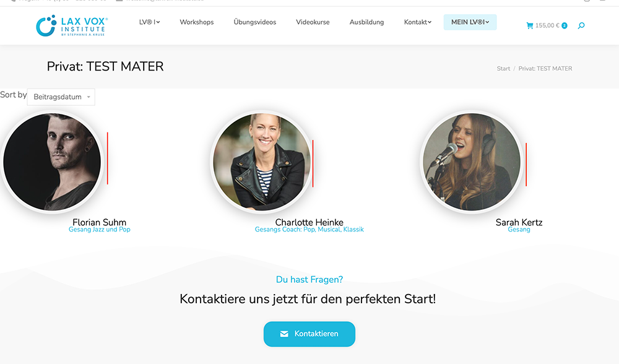The image size is (619, 364).
Task: Click the Start breadcrumb link
Action: click(x=503, y=69)
